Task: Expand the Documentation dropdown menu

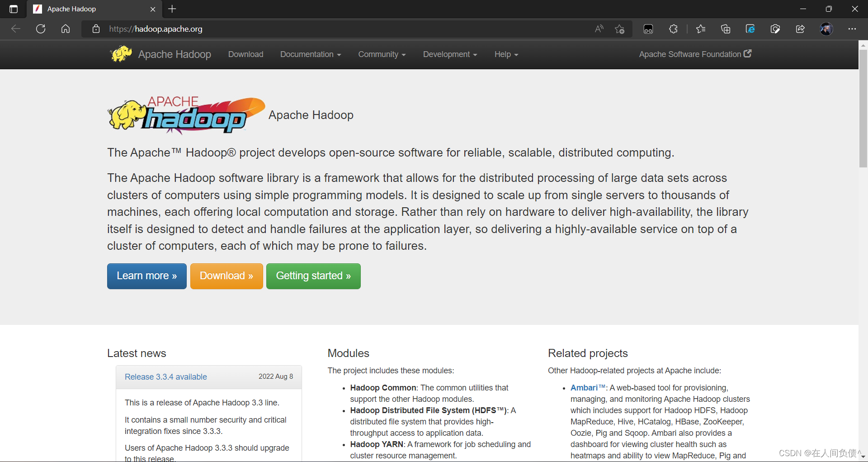Action: coord(311,54)
